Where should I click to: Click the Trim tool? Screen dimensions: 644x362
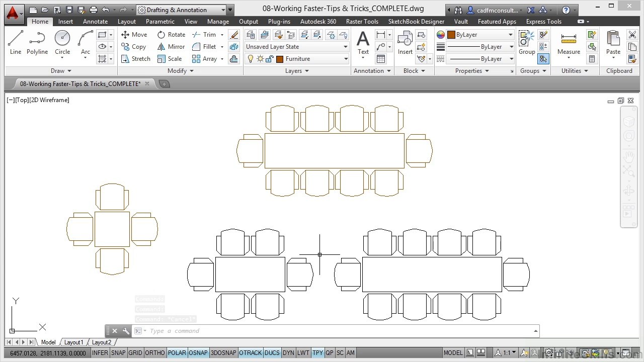coord(204,35)
